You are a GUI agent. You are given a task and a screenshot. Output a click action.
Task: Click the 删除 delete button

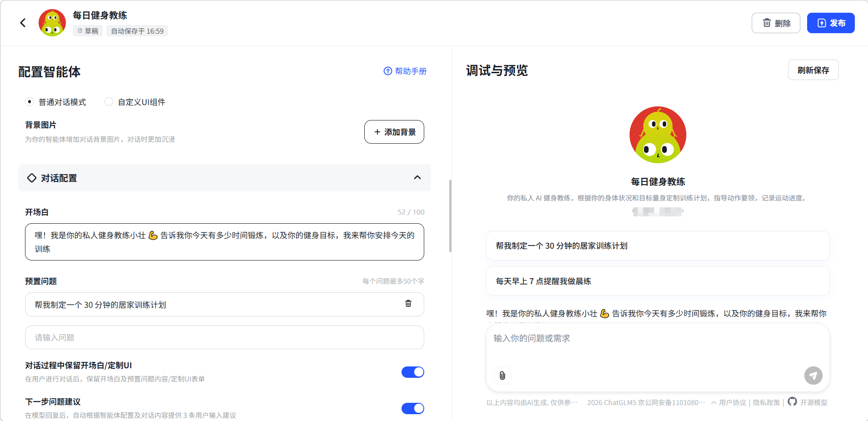tap(775, 23)
